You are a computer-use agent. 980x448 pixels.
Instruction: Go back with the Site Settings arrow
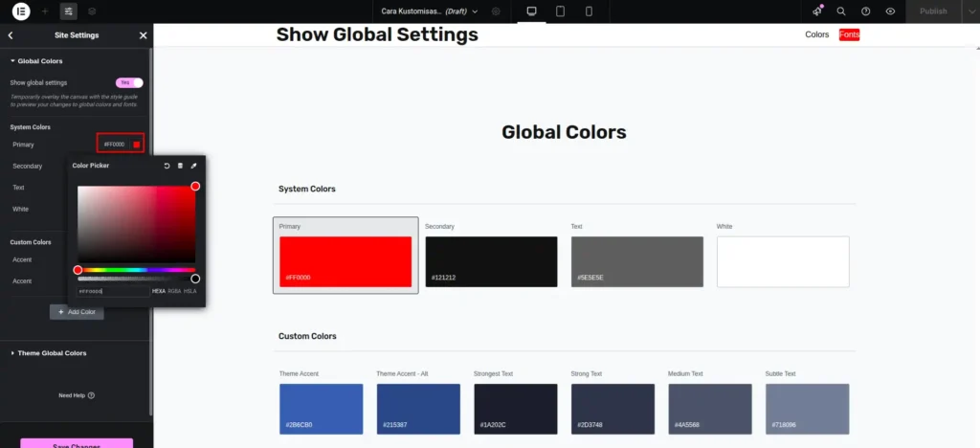pyautogui.click(x=11, y=35)
